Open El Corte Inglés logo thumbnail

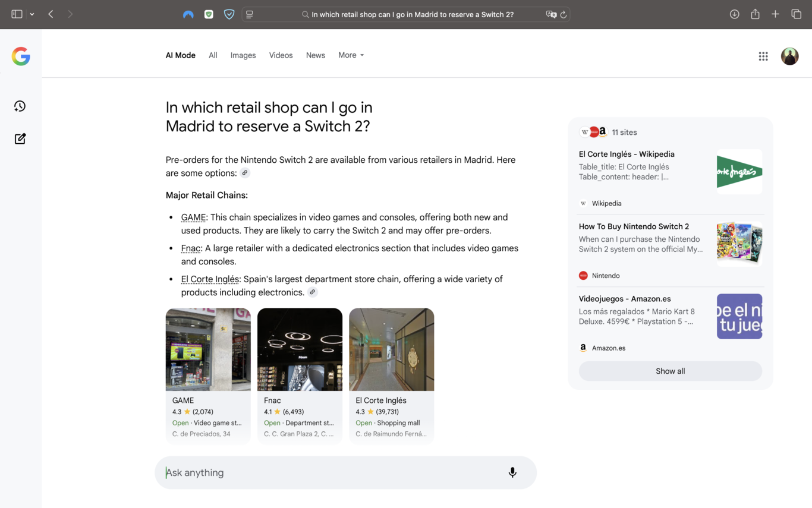(x=739, y=172)
